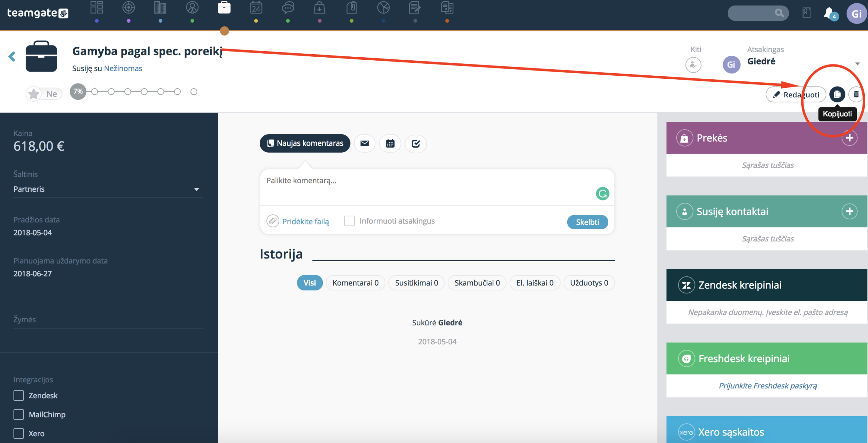The image size is (868, 443).
Task: Click the 7% pipeline stage indicator
Action: [x=78, y=92]
